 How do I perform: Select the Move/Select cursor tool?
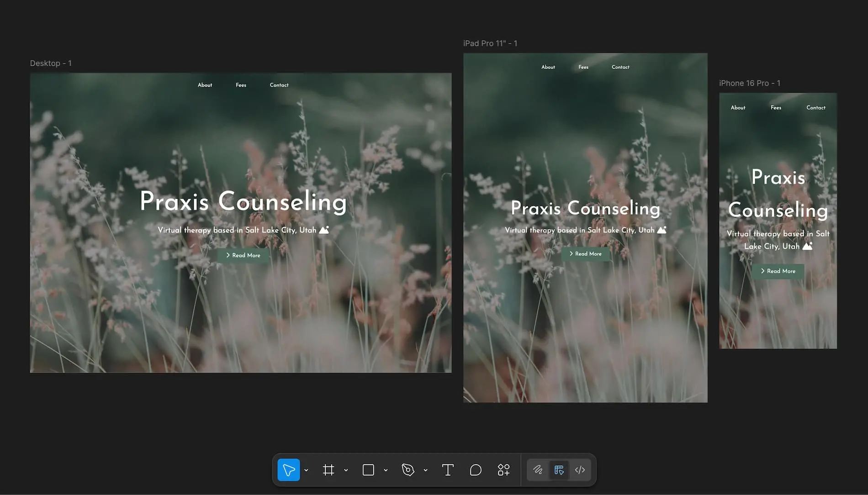[288, 469]
